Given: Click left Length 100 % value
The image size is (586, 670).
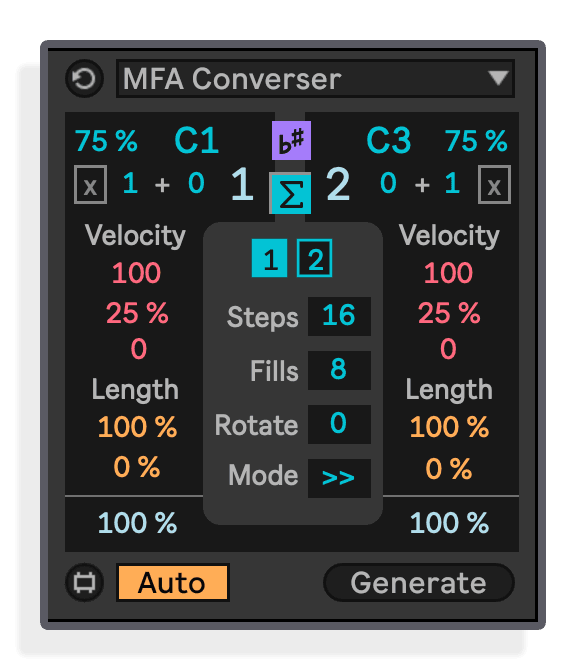Looking at the screenshot, I should click(x=137, y=426).
